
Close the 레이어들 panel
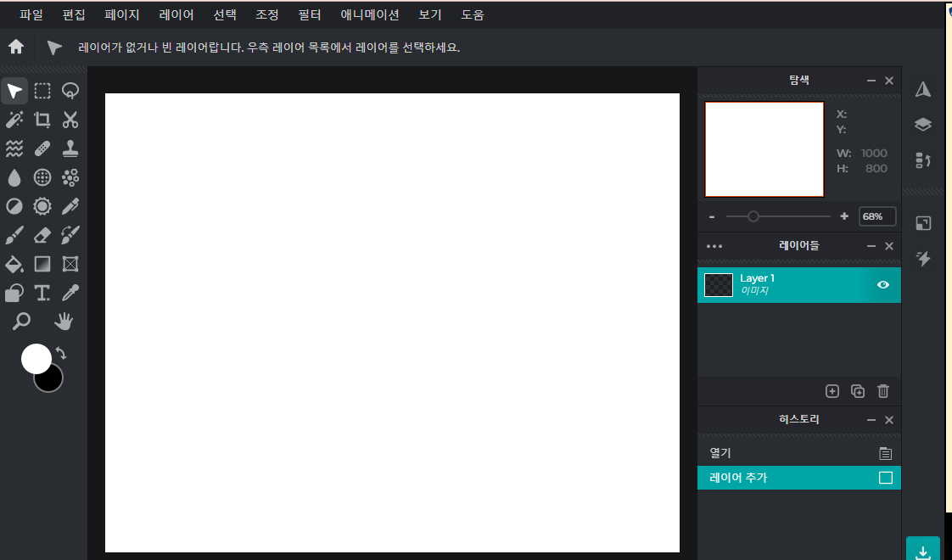click(x=889, y=246)
